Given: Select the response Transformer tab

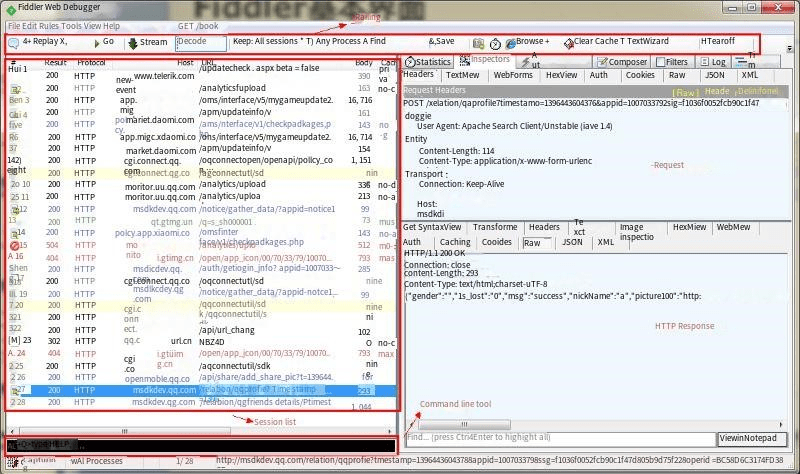Looking at the screenshot, I should pyautogui.click(x=495, y=228).
